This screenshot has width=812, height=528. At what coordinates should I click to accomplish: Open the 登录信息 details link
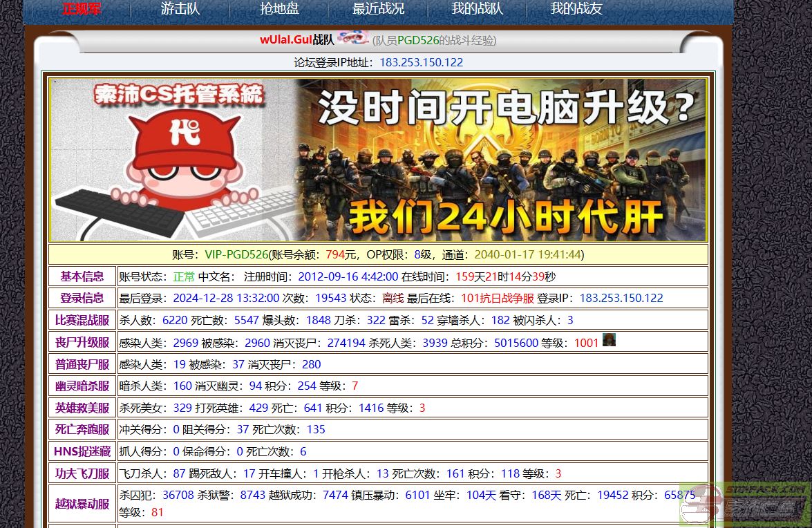coord(82,298)
